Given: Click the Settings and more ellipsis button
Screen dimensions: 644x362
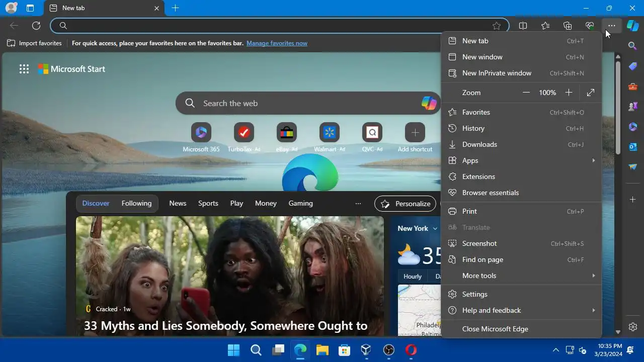Looking at the screenshot, I should [611, 26].
